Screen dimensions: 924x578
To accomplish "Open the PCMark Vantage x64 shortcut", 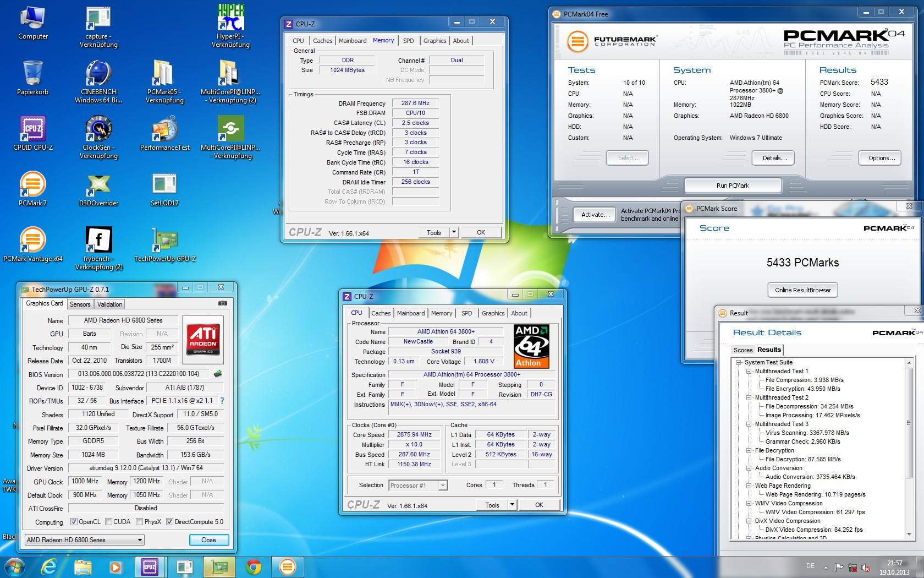I will [x=33, y=244].
